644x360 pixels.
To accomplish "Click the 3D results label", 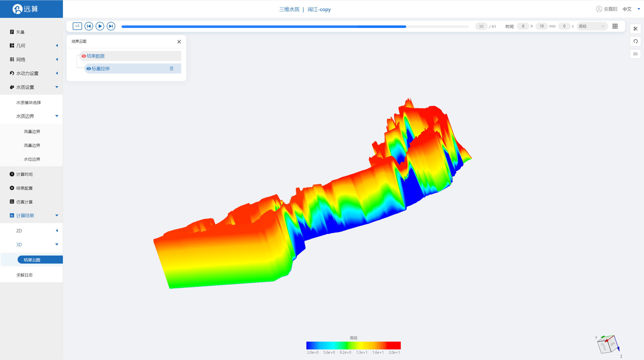I will tap(19, 244).
